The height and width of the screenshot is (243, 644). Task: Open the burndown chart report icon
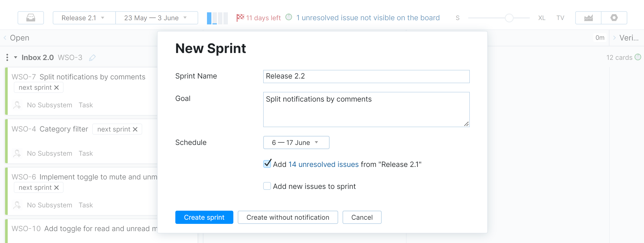click(x=588, y=18)
